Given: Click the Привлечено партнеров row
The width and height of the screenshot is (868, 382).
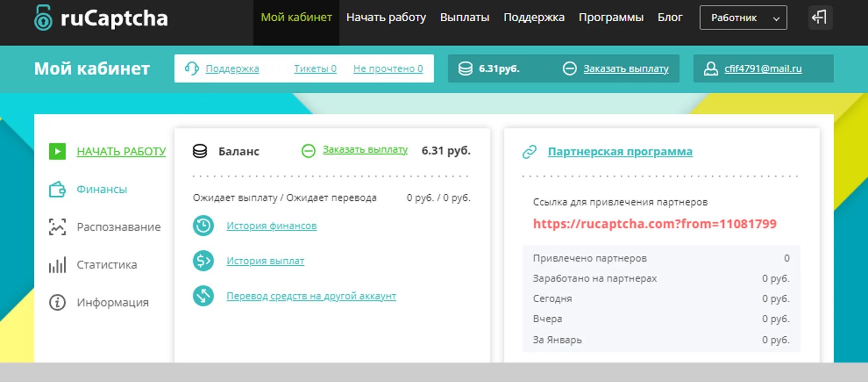Looking at the screenshot, I should pos(661,258).
